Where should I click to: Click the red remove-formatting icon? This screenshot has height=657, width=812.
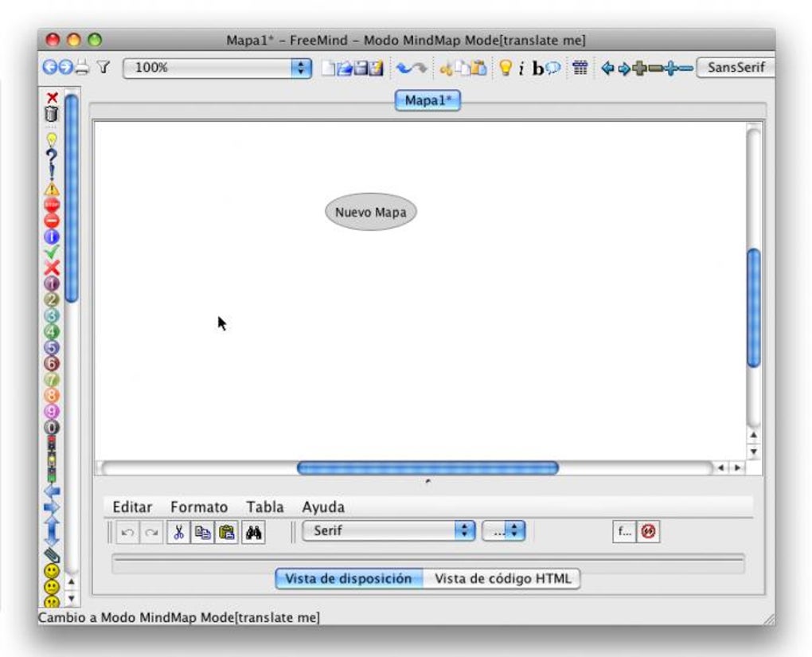648,531
